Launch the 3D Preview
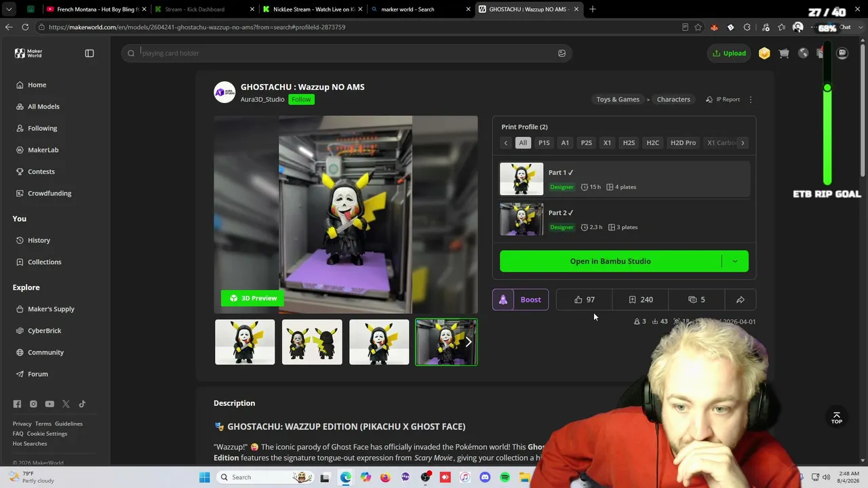The image size is (868, 488). tap(253, 298)
